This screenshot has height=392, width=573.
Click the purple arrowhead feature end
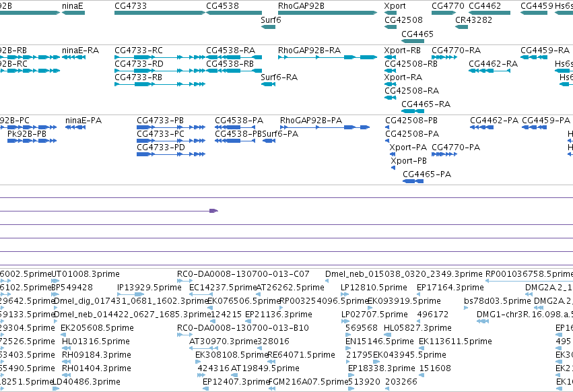(213, 211)
